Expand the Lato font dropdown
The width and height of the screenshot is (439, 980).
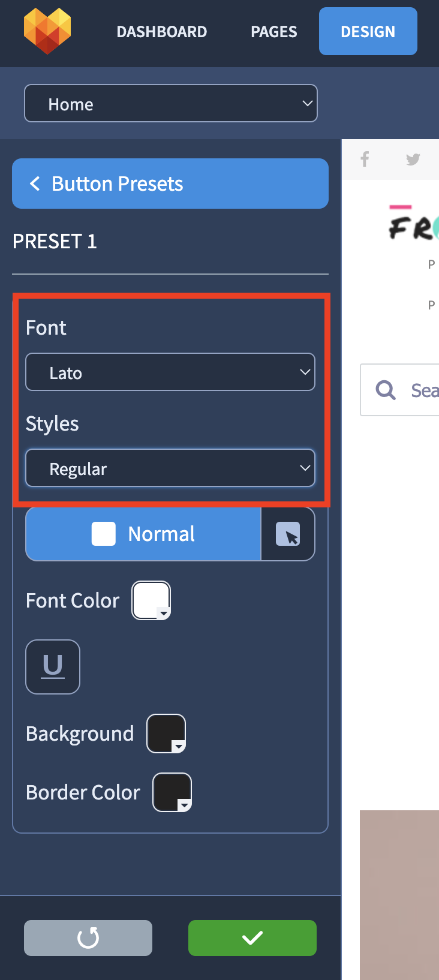[x=170, y=372]
